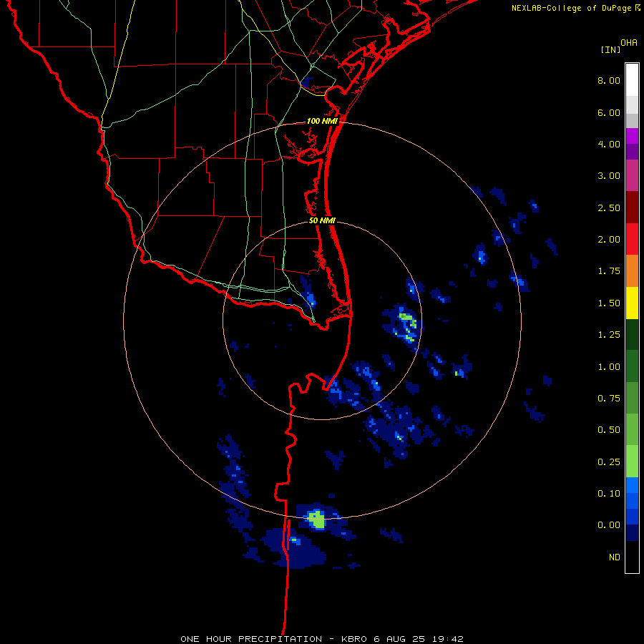Click the 1.50 legend value

(609, 303)
